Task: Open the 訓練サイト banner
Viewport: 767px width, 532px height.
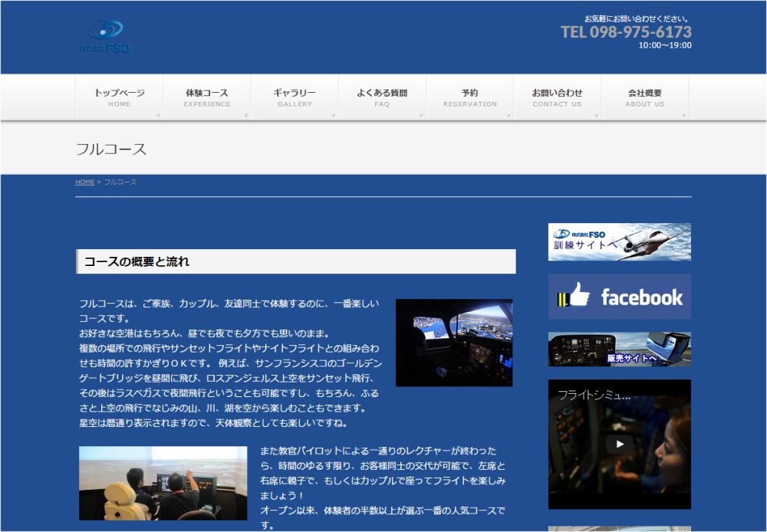Action: pyautogui.click(x=619, y=242)
